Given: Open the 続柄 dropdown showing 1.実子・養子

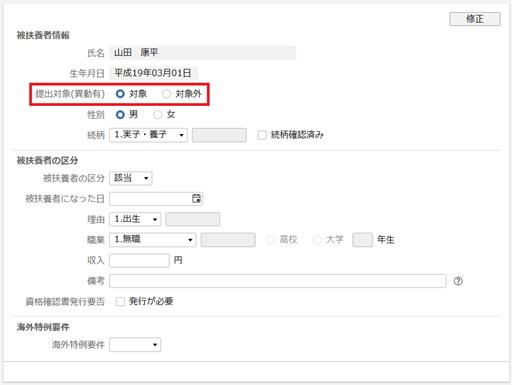Looking at the screenshot, I should coord(148,135).
